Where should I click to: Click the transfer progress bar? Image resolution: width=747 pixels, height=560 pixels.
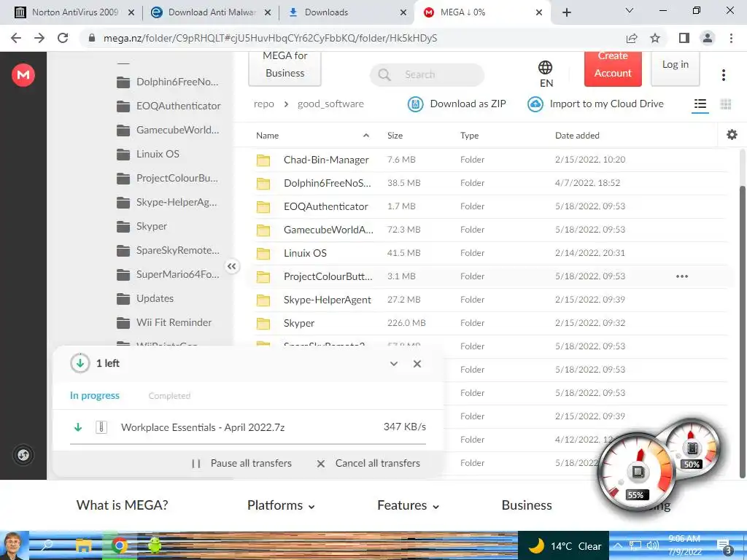(x=248, y=444)
